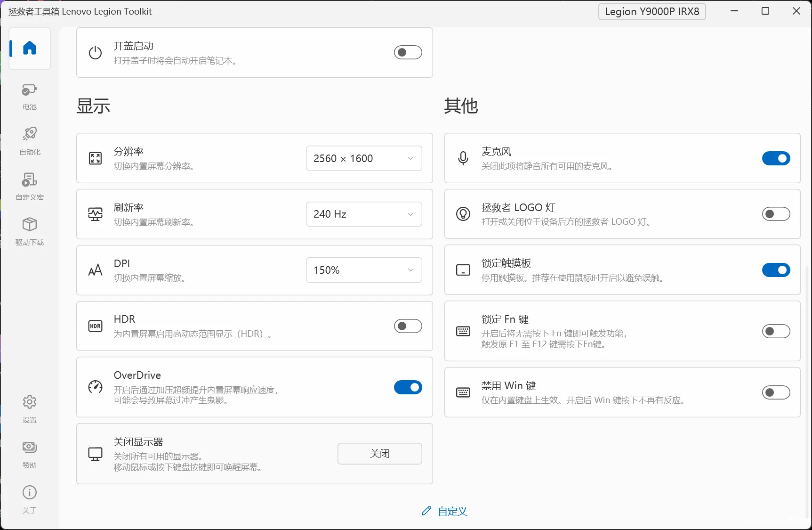Open the 赞助 donate icon
The width and height of the screenshot is (812, 530).
[30, 447]
